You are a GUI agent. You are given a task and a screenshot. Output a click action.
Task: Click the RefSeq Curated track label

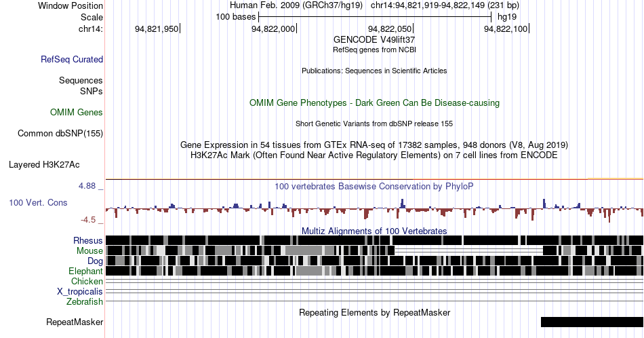(x=72, y=59)
